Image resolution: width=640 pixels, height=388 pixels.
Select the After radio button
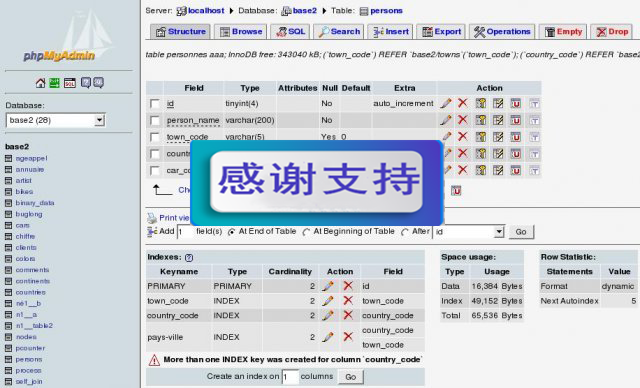[404, 232]
